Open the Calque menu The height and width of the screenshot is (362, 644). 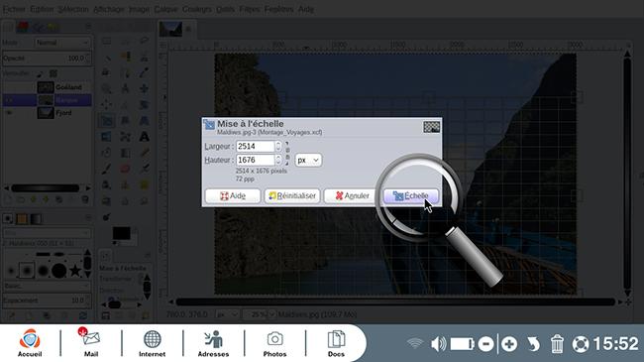click(x=165, y=9)
